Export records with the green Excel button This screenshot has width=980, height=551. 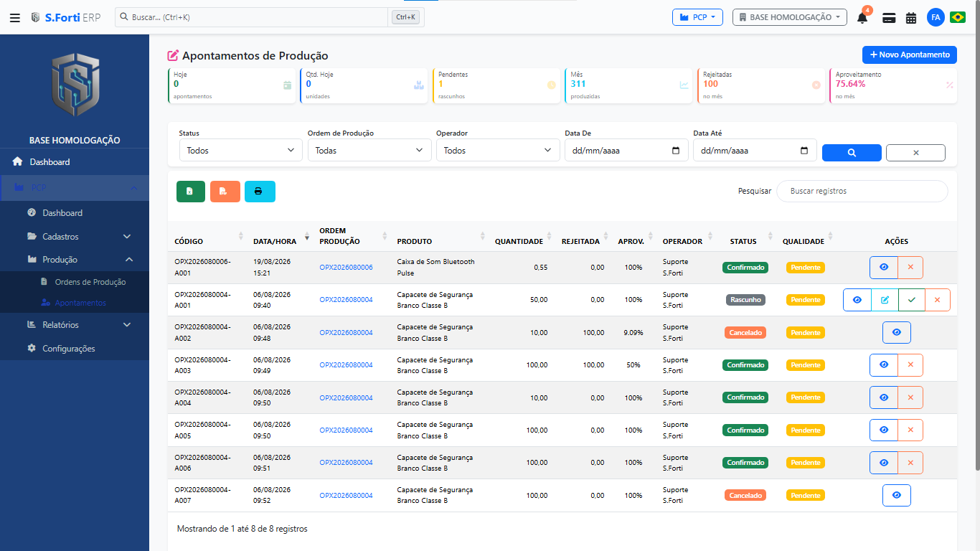click(x=190, y=192)
